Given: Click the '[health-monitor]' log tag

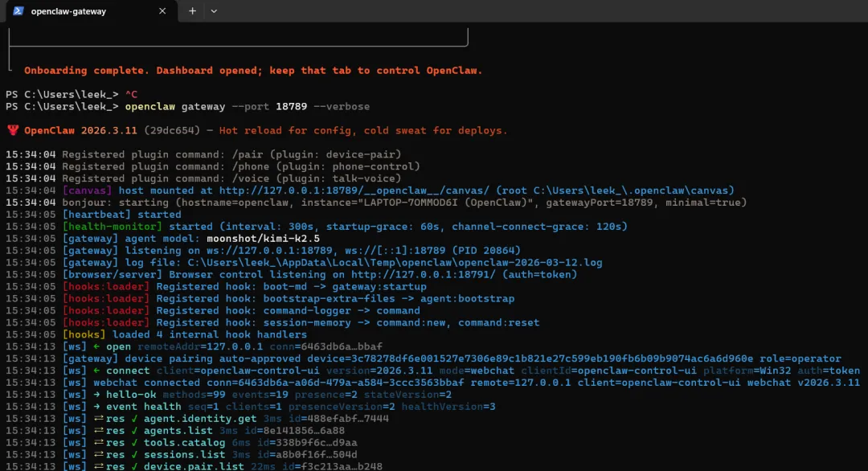Looking at the screenshot, I should (112, 227).
